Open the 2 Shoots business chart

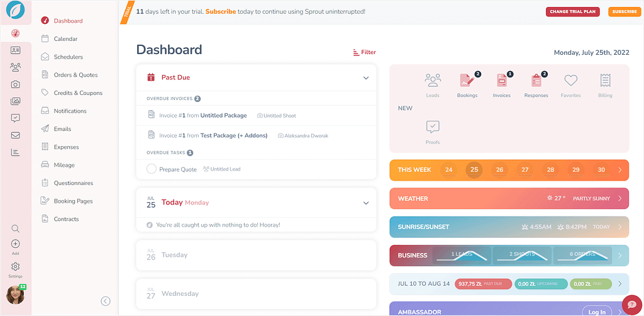[522, 255]
